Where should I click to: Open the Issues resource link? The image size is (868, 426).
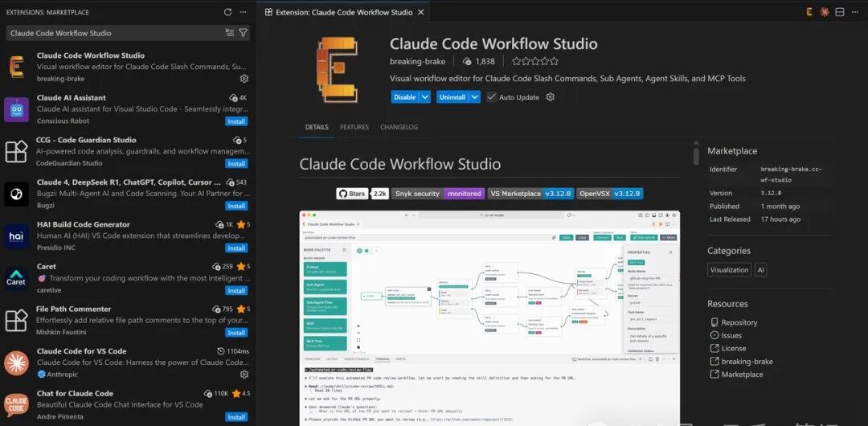[731, 335]
